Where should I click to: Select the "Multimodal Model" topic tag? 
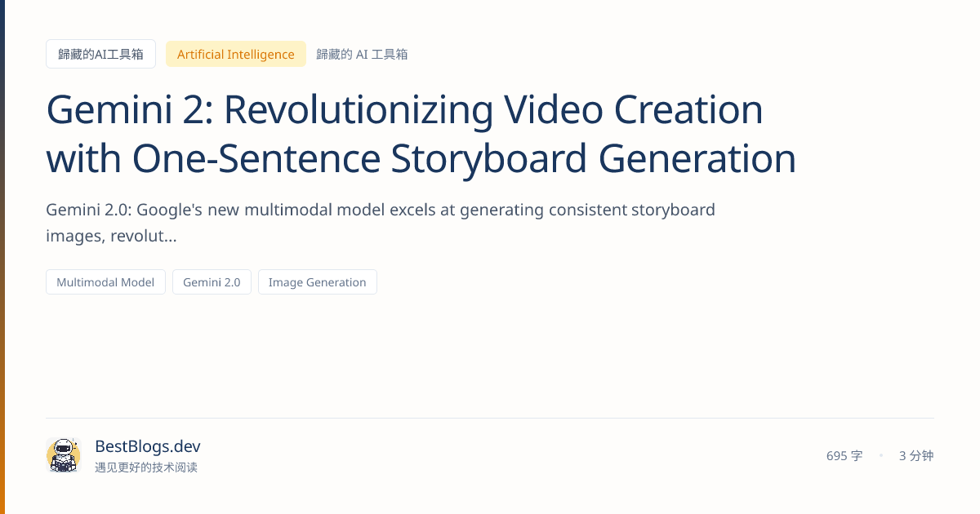pyautogui.click(x=105, y=281)
